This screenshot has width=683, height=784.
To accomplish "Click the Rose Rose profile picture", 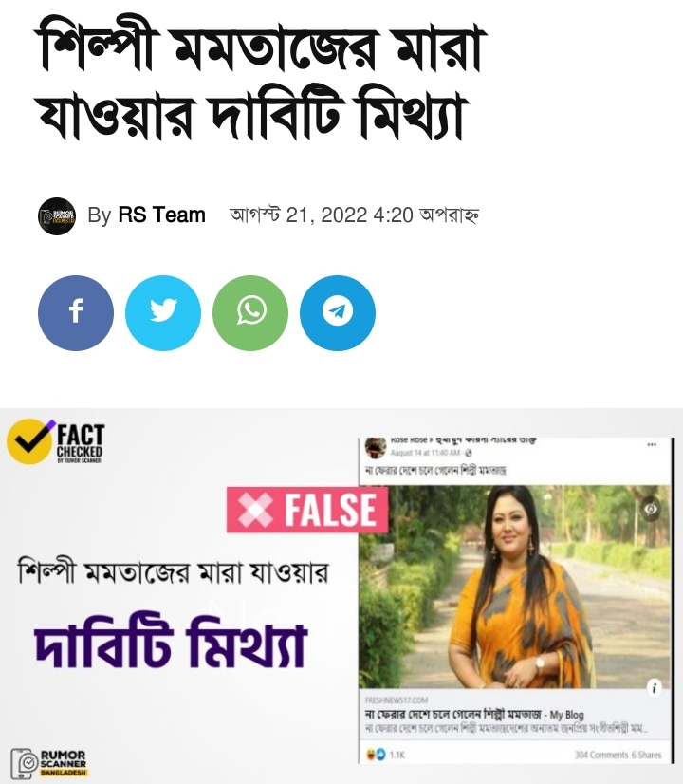I will (x=376, y=447).
